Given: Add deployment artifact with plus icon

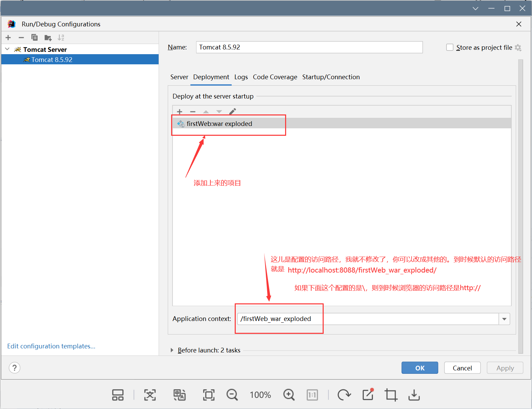Looking at the screenshot, I should click(180, 112).
